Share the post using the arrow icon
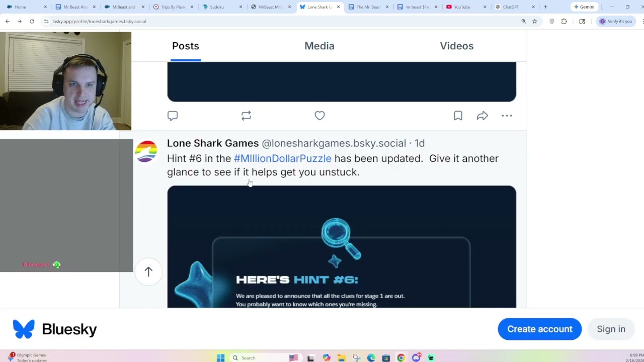The height and width of the screenshot is (362, 644). point(482,116)
